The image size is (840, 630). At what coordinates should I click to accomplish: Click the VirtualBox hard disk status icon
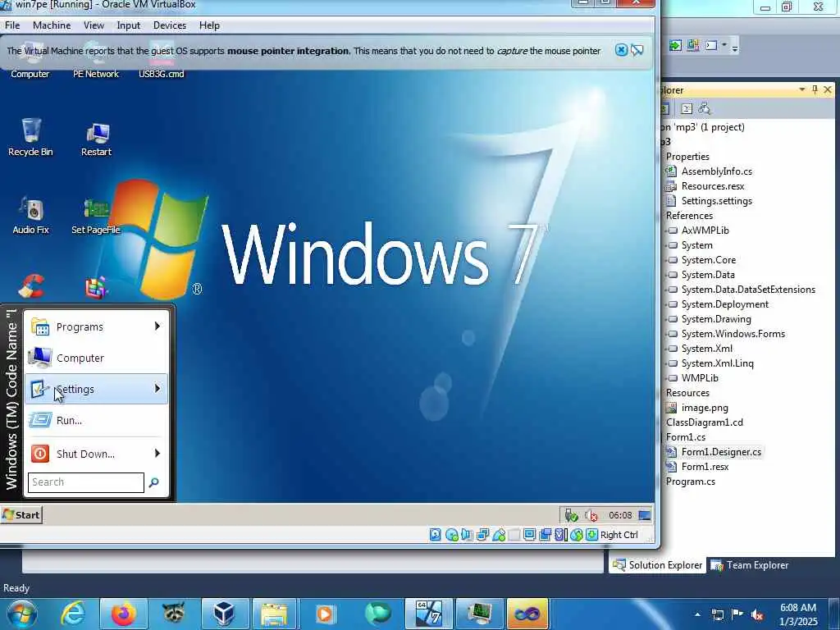(436, 535)
